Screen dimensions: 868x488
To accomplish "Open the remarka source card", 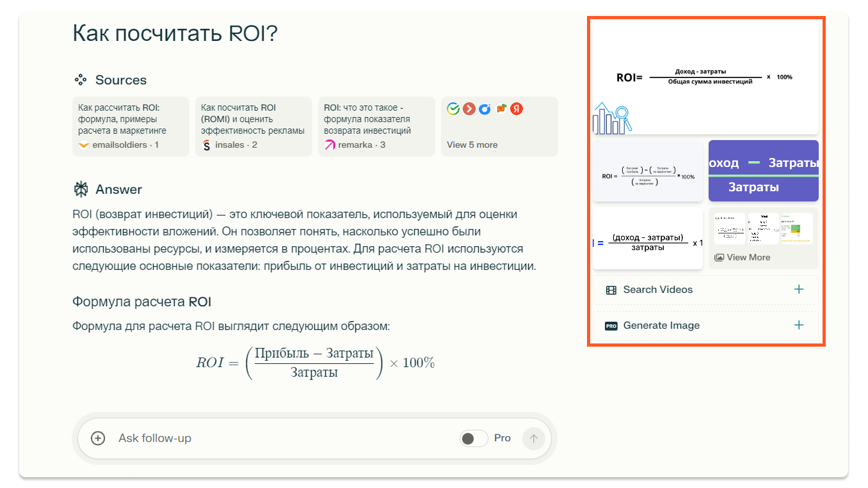I will coord(376,127).
